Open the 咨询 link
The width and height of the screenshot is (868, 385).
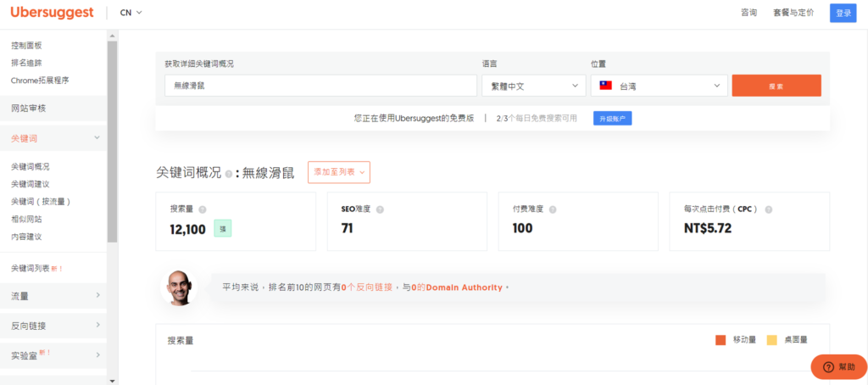pyautogui.click(x=748, y=13)
